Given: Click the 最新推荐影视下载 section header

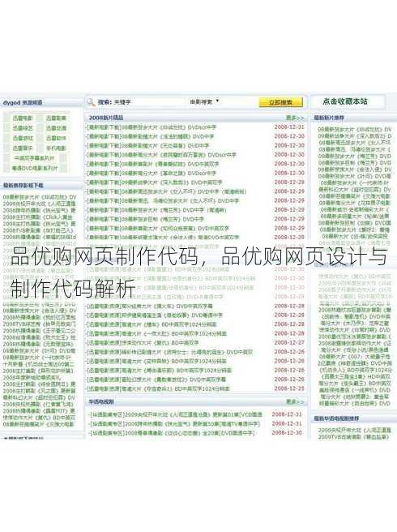Looking at the screenshot, I should [23, 185].
